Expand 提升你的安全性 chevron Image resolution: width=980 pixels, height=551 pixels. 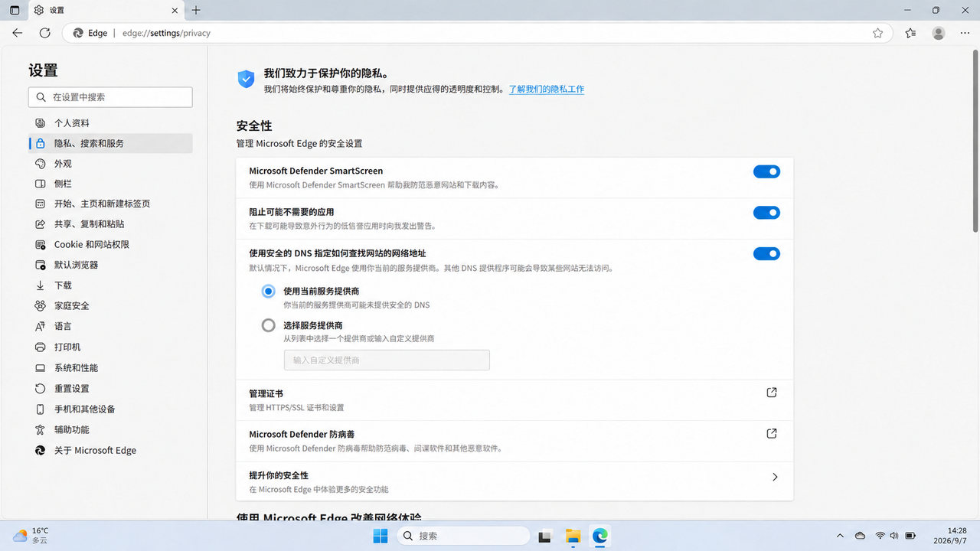click(x=775, y=477)
